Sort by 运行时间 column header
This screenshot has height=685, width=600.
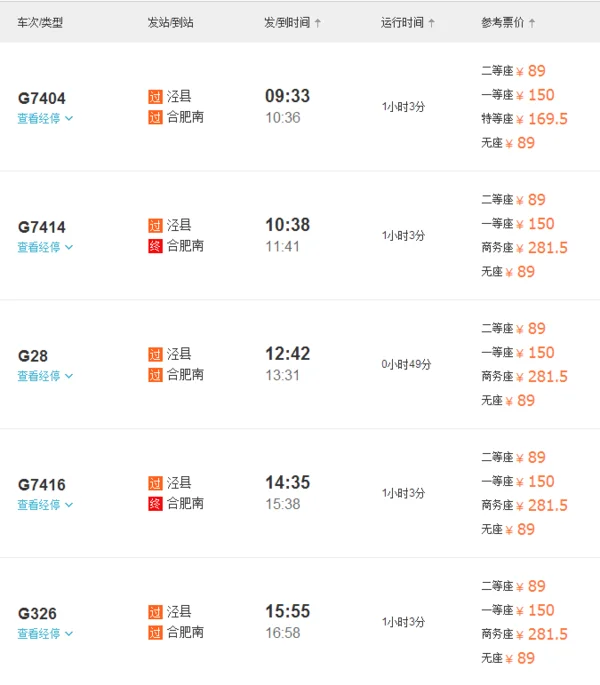pyautogui.click(x=407, y=22)
